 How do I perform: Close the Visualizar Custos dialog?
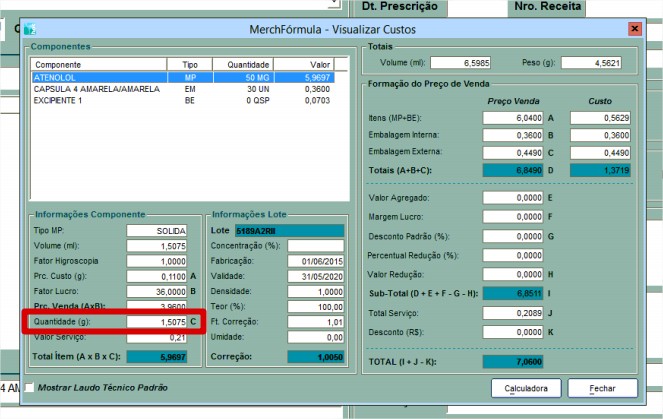tap(635, 29)
